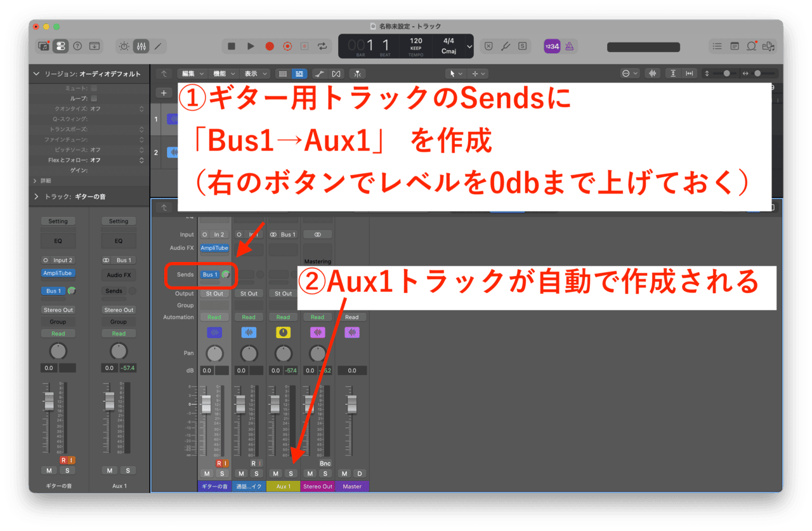This screenshot has height=531, width=812.
Task: Click the tempo value 120 in the LCD
Action: (x=416, y=41)
